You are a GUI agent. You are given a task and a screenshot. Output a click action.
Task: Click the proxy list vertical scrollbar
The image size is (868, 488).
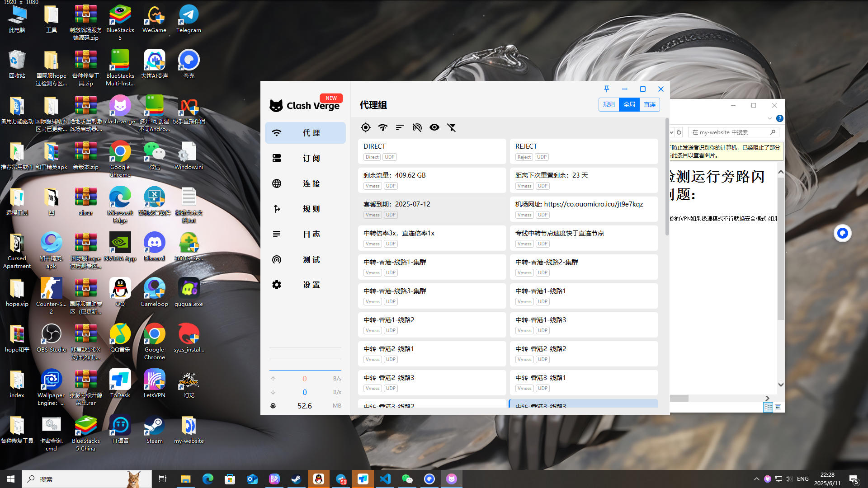[667, 177]
